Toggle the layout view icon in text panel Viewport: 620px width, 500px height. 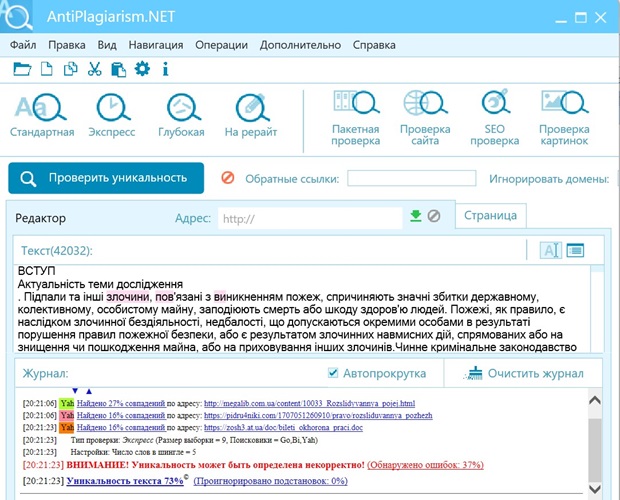point(575,250)
